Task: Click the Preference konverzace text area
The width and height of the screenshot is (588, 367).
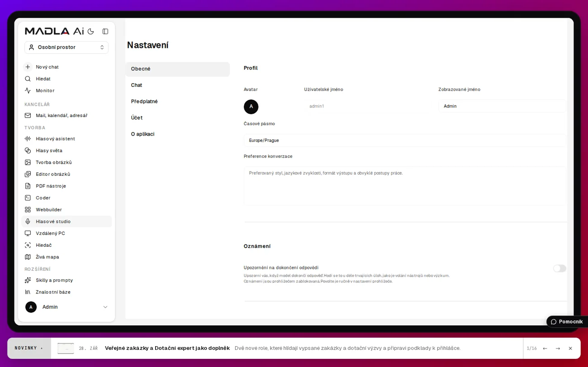Action: point(404,186)
